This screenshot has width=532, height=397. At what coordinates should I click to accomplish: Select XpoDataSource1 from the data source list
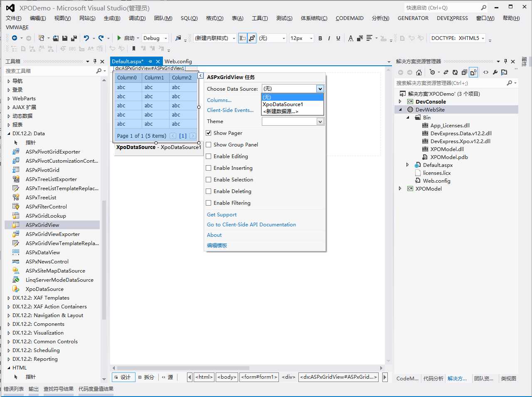[x=283, y=104]
